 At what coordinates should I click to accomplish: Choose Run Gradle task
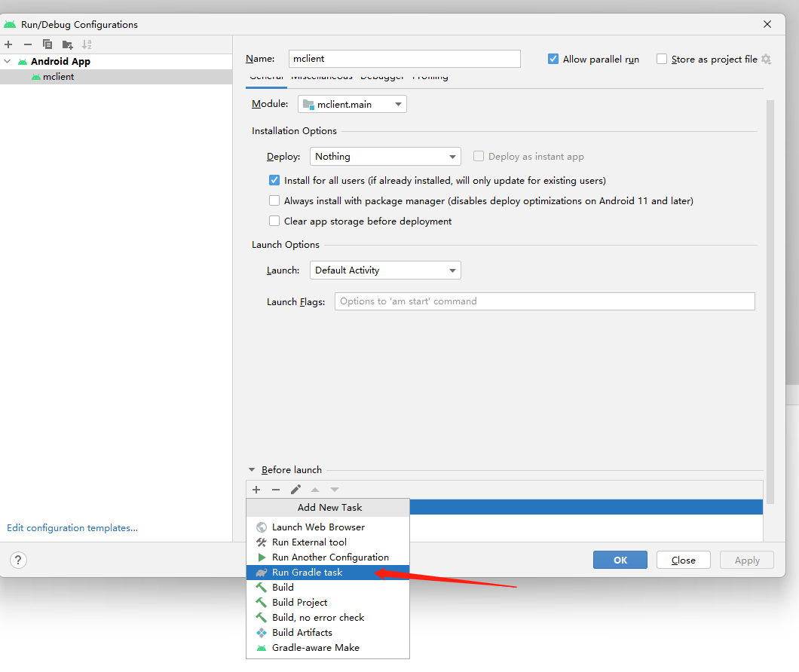pos(328,572)
